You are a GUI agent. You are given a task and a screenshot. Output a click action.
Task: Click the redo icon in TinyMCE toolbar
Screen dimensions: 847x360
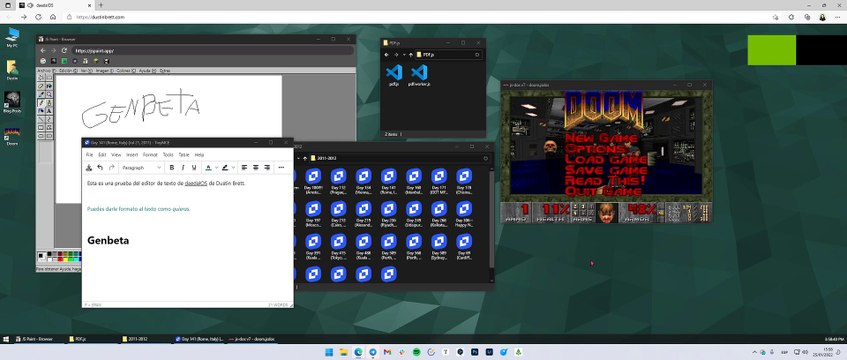(112, 168)
